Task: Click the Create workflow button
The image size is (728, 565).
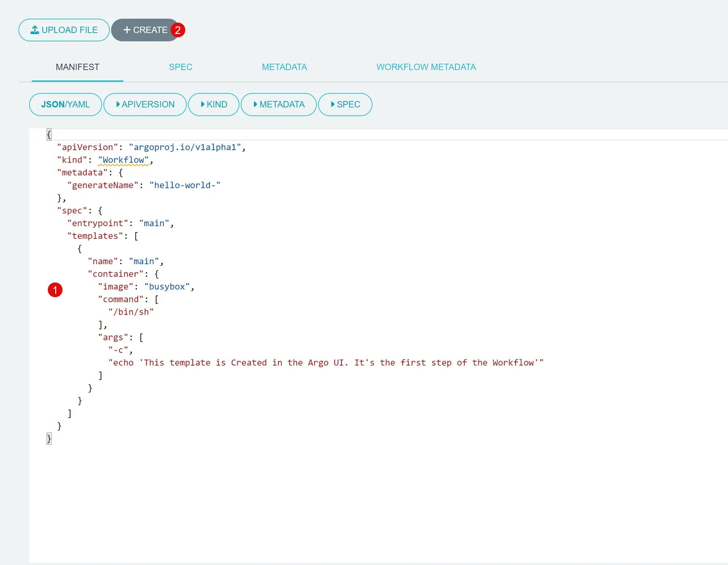Action: point(145,30)
